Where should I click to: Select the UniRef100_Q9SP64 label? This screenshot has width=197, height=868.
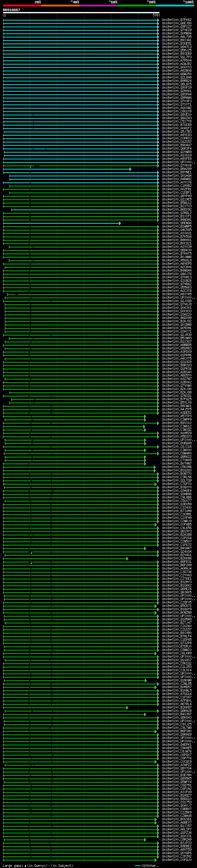(x=177, y=94)
